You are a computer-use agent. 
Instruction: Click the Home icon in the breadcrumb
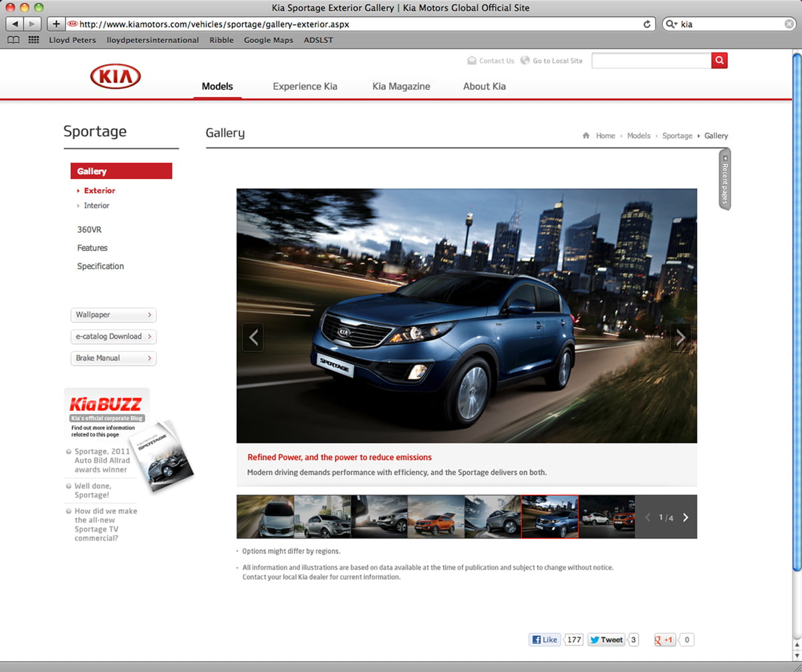pos(586,136)
